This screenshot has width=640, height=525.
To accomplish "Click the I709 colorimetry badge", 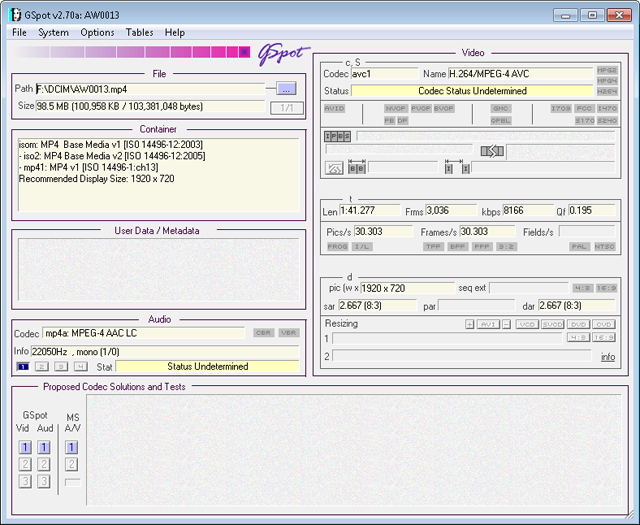I will click(x=560, y=108).
